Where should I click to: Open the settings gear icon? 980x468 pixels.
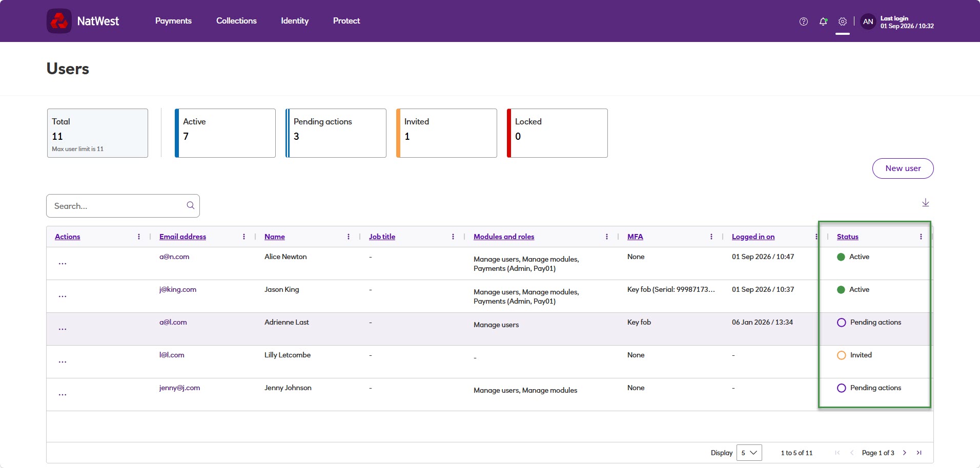[x=843, y=22]
